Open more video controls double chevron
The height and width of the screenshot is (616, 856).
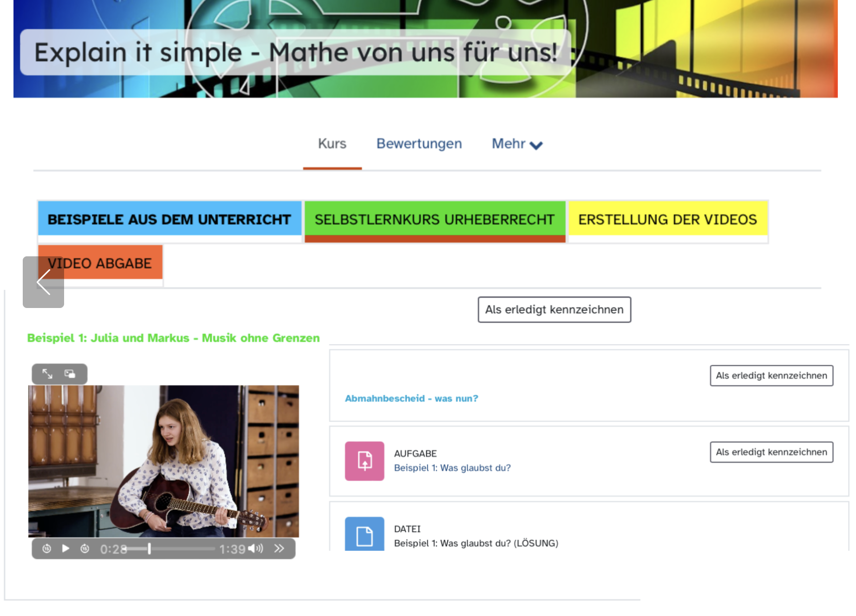279,549
